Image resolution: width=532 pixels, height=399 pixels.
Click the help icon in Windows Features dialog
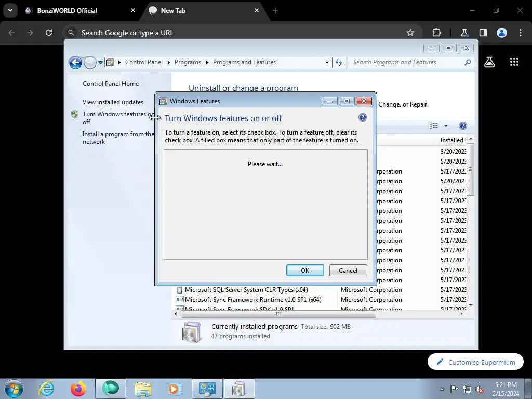pos(362,117)
